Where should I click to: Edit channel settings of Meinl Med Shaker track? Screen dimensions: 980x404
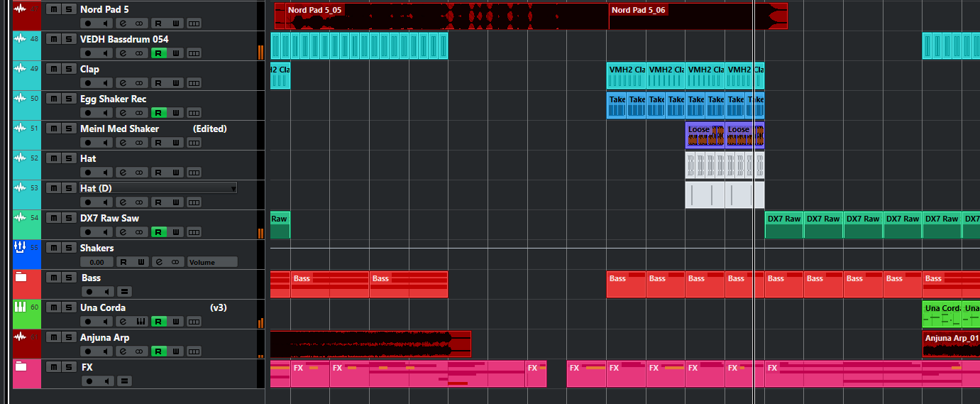123,143
